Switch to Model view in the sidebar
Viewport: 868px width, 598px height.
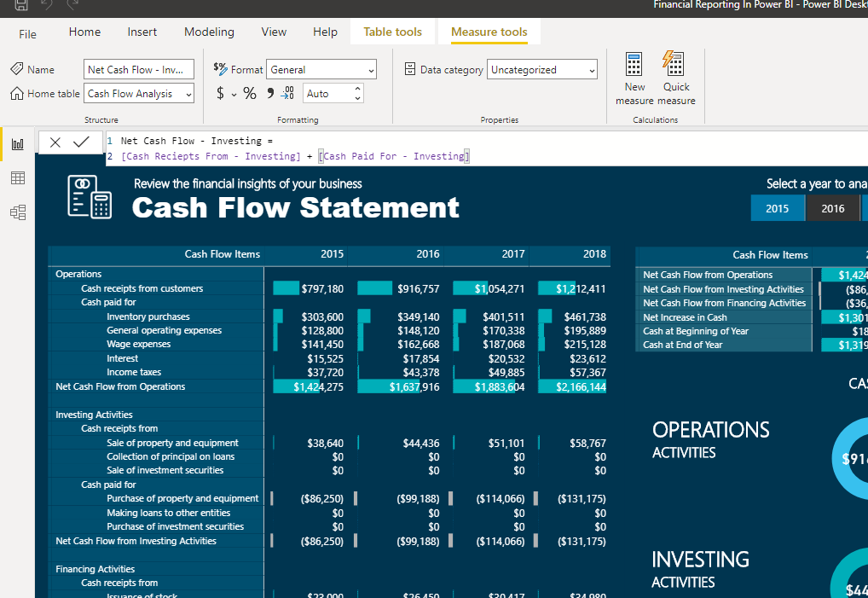pos(18,212)
